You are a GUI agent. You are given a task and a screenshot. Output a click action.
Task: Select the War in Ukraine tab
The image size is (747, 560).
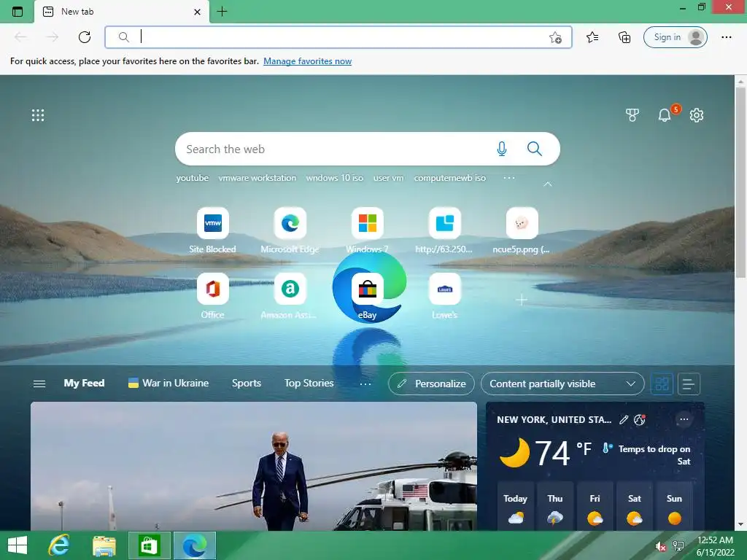[x=169, y=384]
